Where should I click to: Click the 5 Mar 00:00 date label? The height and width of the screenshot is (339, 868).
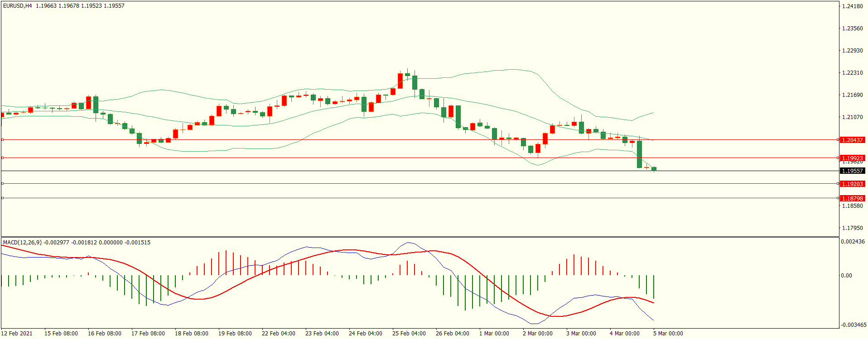668,334
